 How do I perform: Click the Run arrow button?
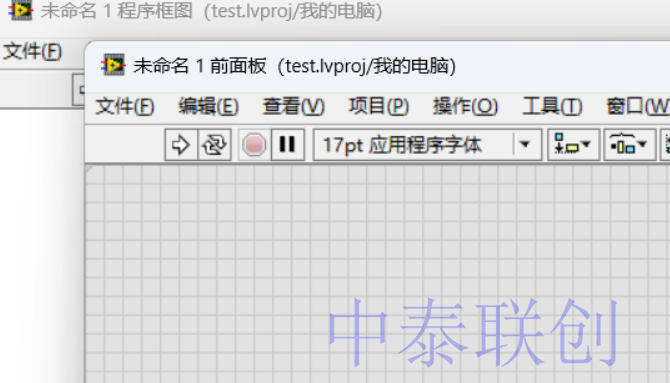coord(181,145)
